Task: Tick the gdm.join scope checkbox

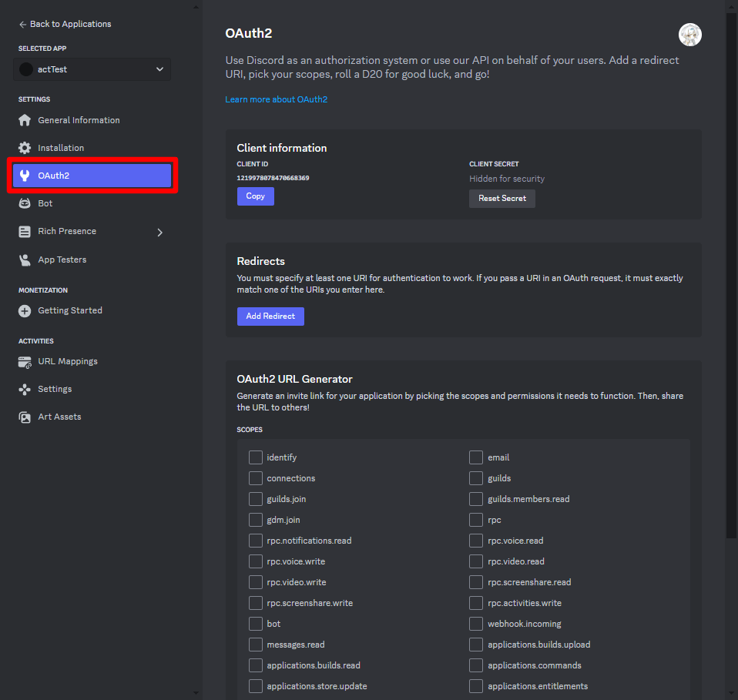Action: click(x=256, y=520)
